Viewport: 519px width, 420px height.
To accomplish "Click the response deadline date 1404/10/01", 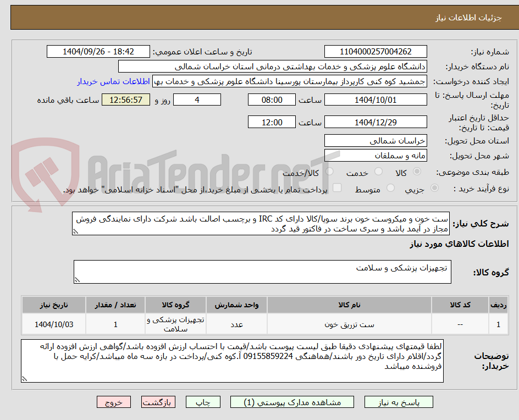I will tap(376, 100).
